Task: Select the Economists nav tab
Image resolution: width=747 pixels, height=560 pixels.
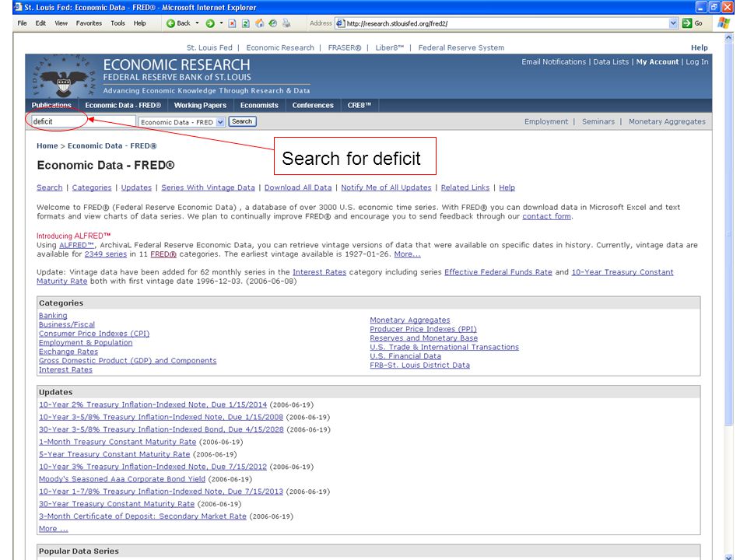Action: pos(259,105)
